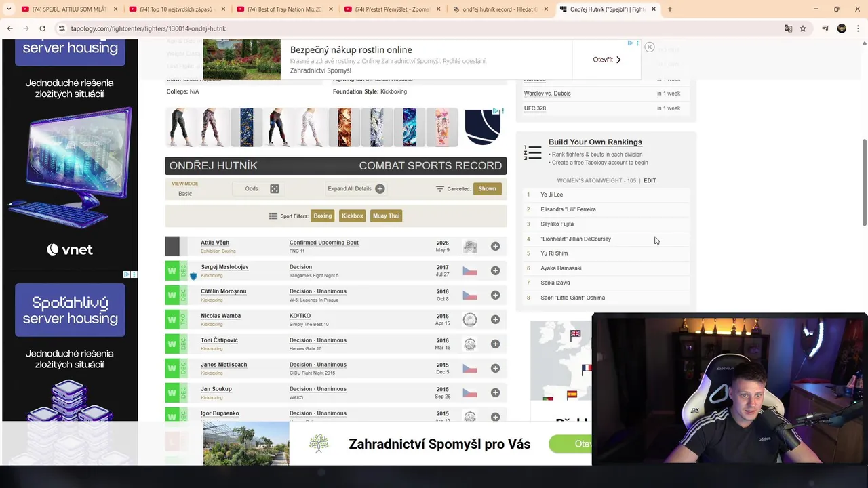Image resolution: width=868 pixels, height=488 pixels.
Task: Open Chrome three-dot menu
Action: point(856,28)
